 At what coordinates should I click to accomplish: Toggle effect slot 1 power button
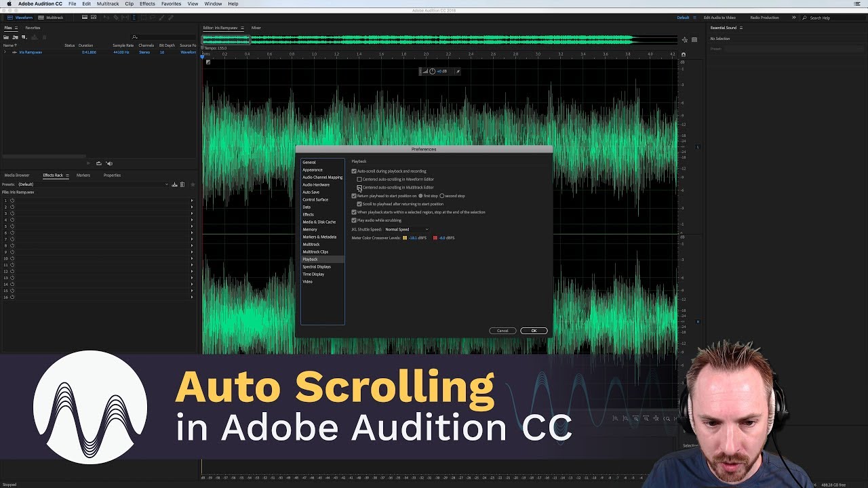tap(12, 201)
